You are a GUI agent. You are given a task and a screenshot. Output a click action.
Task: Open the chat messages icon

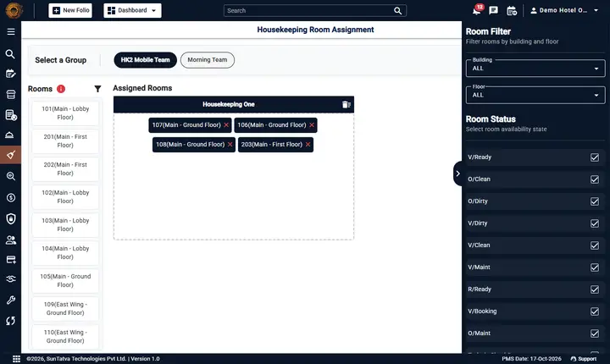[x=493, y=10]
